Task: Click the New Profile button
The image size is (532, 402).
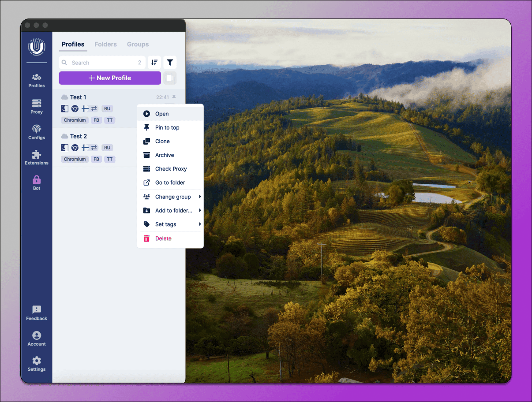Action: 110,78
